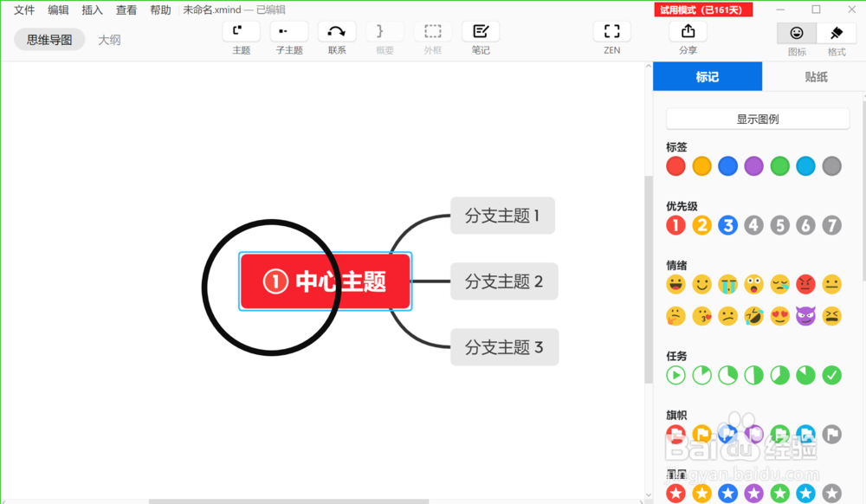Open the 编辑 (Edit) menu
Screen dimensions: 866x504
point(58,10)
